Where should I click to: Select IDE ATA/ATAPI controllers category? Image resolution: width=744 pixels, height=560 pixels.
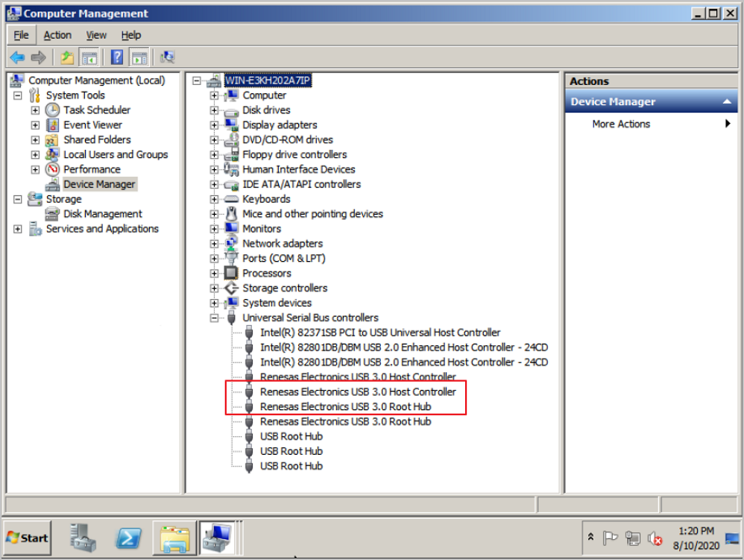click(x=302, y=184)
